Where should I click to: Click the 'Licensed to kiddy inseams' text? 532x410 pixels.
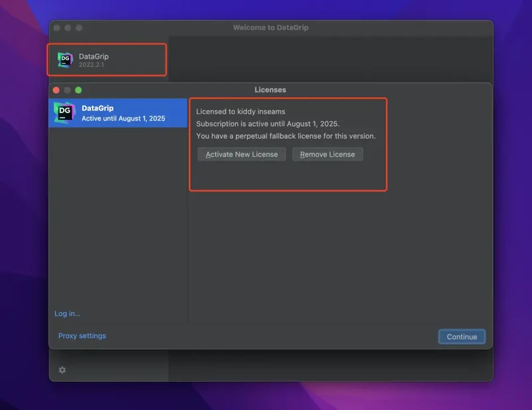click(240, 112)
